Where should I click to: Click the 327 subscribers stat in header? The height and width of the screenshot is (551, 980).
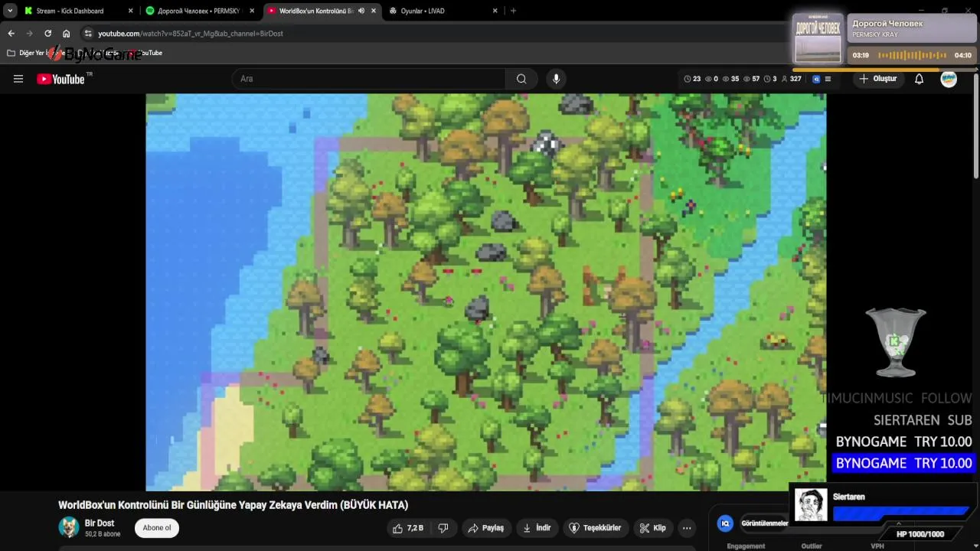click(x=791, y=79)
